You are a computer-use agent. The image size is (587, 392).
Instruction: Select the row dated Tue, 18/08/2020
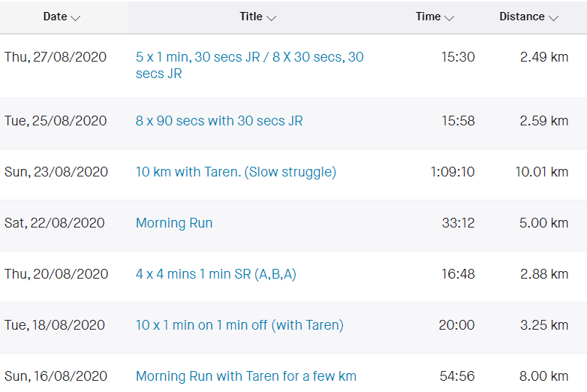click(x=293, y=327)
